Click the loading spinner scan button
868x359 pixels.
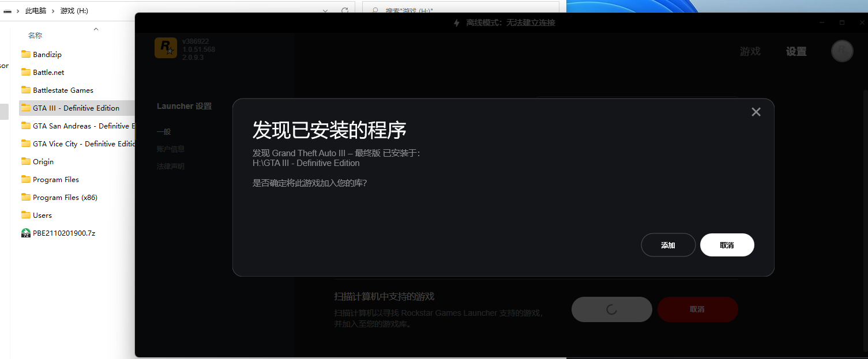click(611, 309)
